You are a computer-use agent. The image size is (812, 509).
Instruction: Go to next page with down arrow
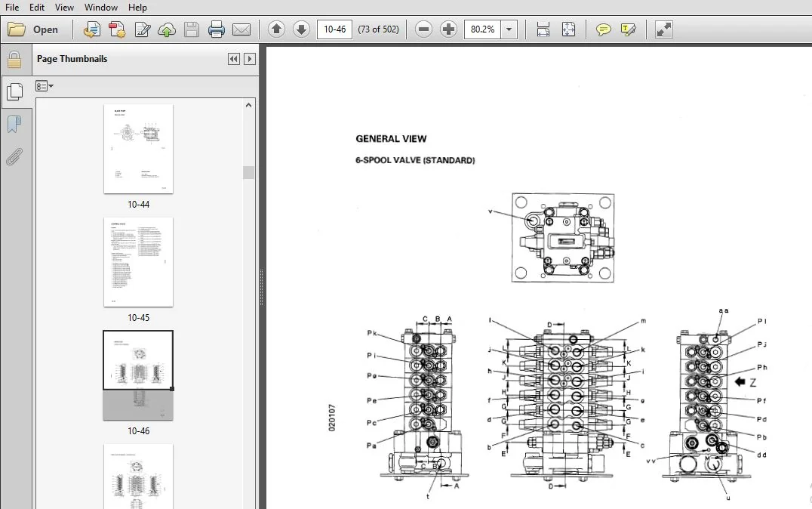click(301, 29)
